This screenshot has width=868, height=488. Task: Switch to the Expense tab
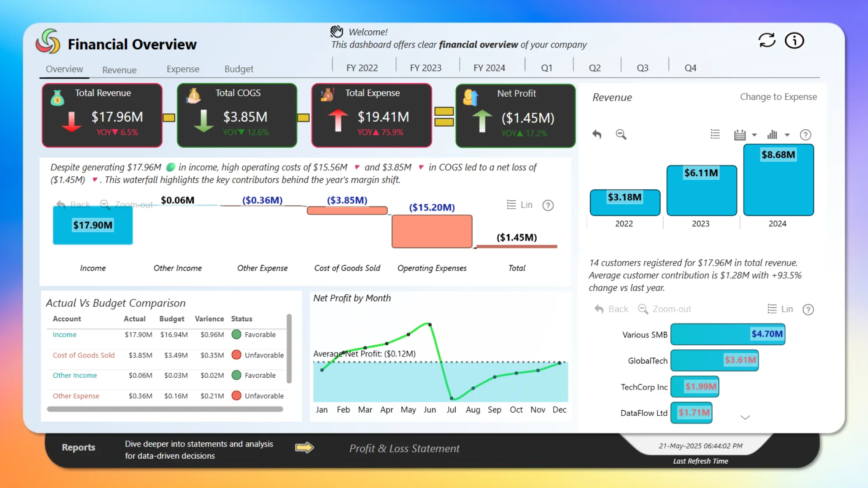pos(183,69)
